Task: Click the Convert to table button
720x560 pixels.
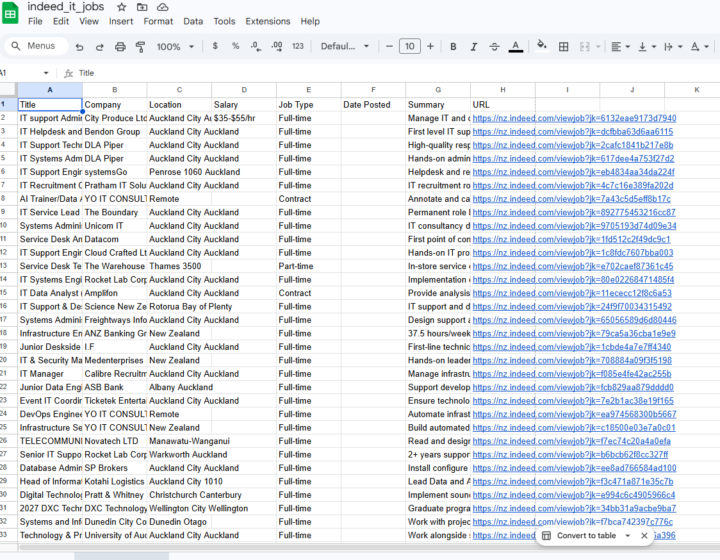Action: pyautogui.click(x=579, y=536)
